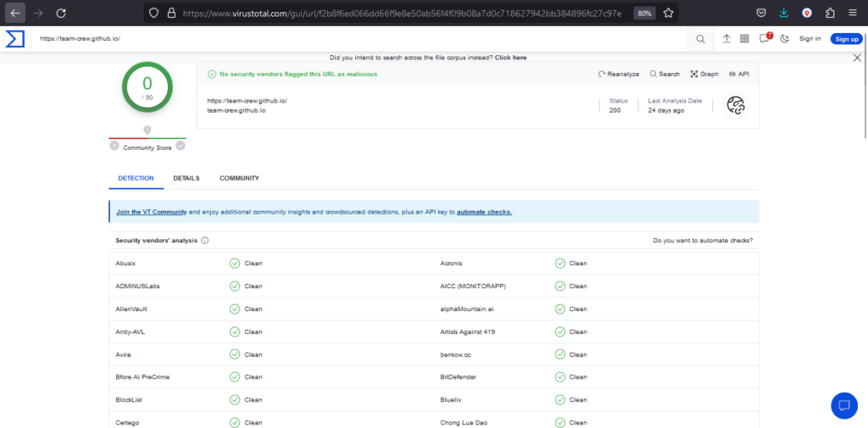
Task: Click the AlienVault vendor name
Action: [131, 309]
